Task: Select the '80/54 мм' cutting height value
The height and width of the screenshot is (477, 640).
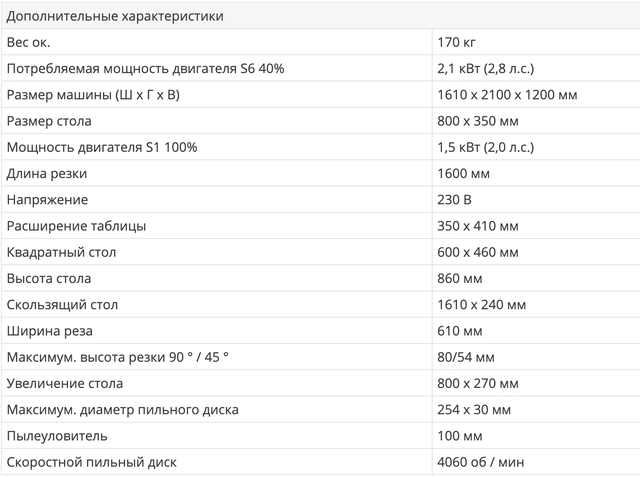Action: click(x=467, y=357)
